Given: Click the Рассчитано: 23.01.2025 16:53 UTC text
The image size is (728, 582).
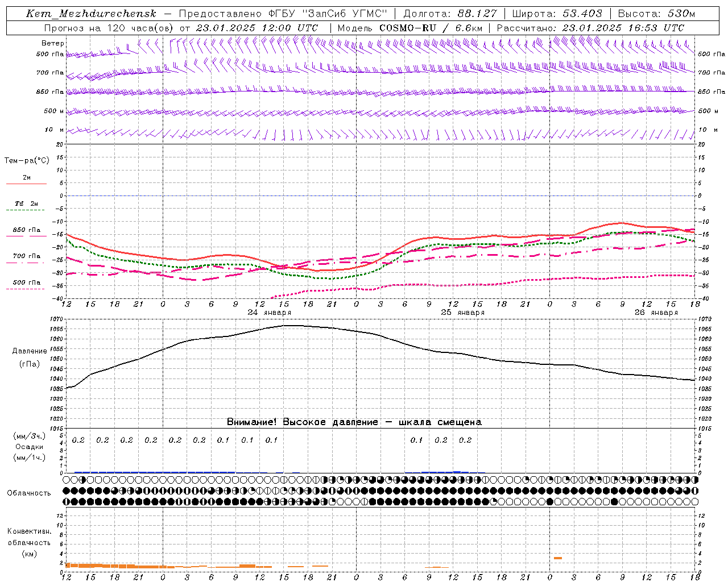Looking at the screenshot, I should [590, 27].
